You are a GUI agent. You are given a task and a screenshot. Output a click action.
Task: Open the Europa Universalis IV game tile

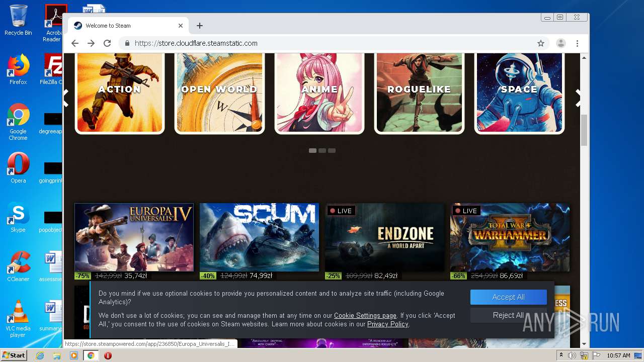click(x=134, y=237)
